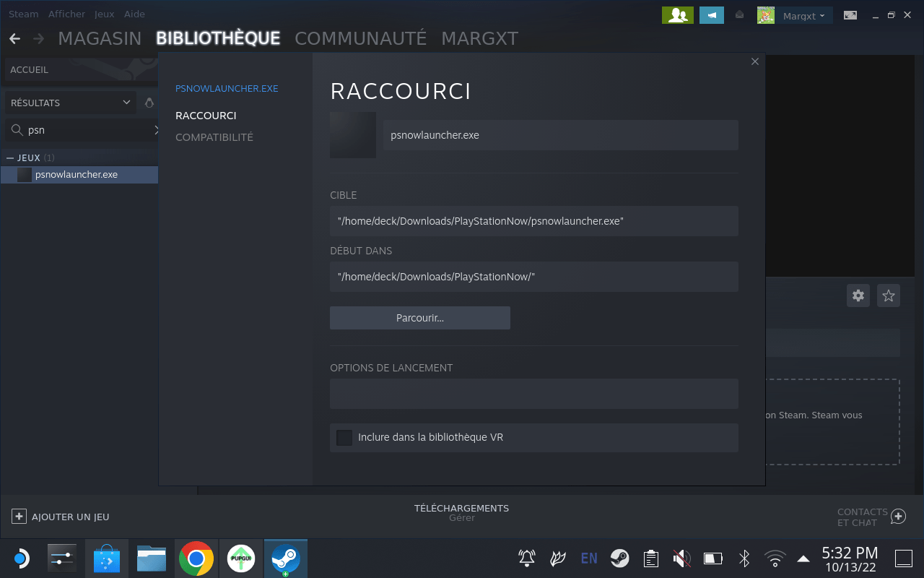924x578 pixels.
Task: Open the Afficher menu
Action: pyautogui.click(x=66, y=14)
